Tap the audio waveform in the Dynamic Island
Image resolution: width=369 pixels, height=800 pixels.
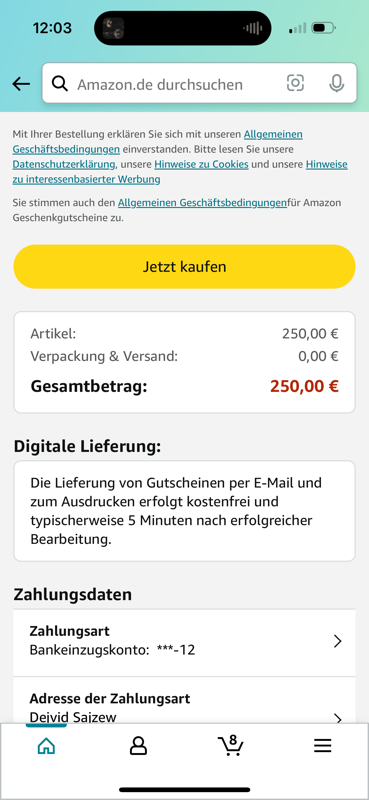tap(253, 28)
